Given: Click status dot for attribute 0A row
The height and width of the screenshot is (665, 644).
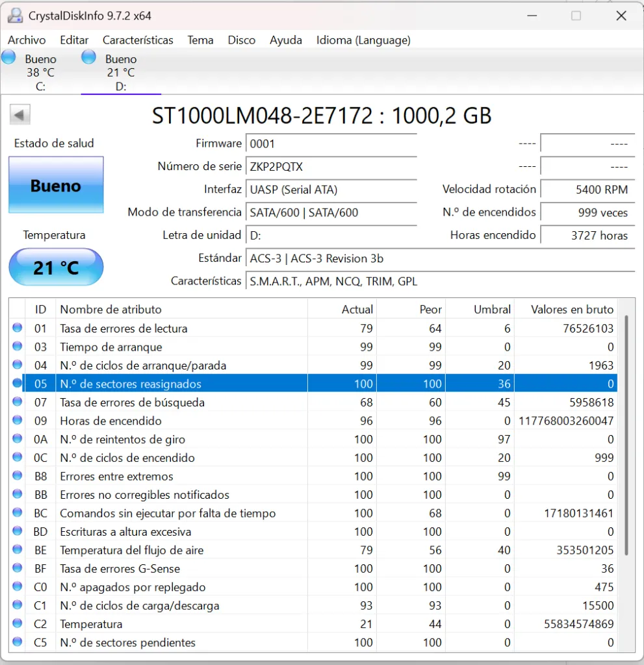Looking at the screenshot, I should coord(18,438).
